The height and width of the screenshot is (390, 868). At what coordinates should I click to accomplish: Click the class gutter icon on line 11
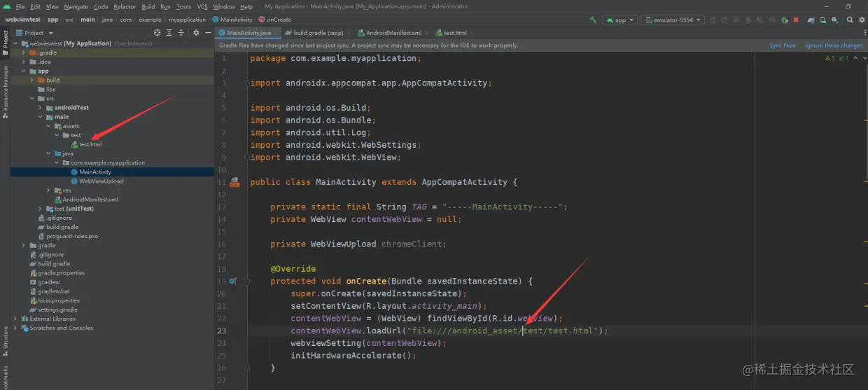[234, 182]
